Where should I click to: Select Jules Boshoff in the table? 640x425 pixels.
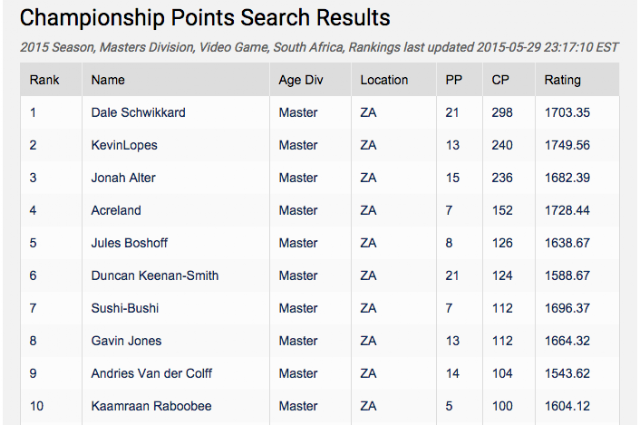129,243
